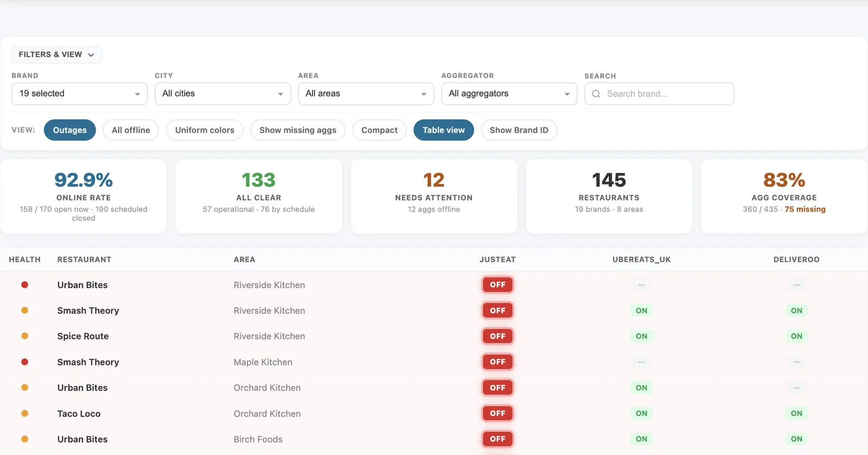Sort by the AREA column header
This screenshot has height=455, width=868.
coord(244,260)
